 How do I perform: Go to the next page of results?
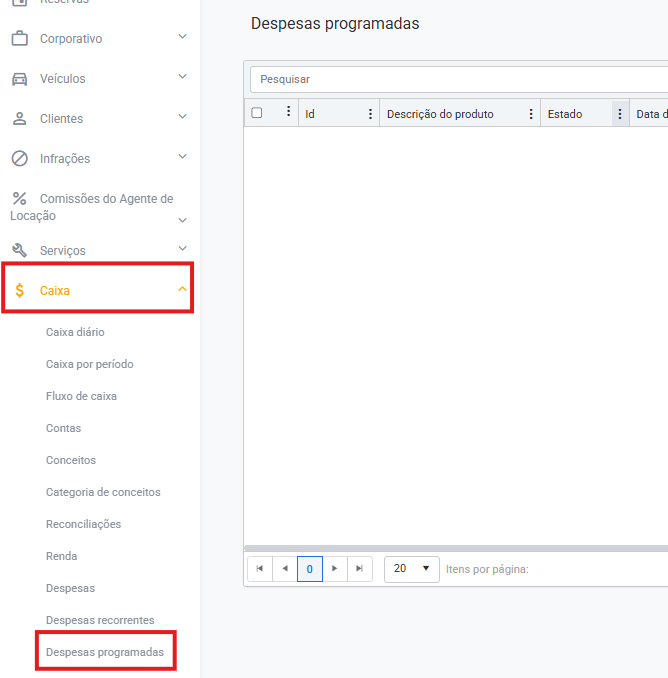tap(335, 569)
